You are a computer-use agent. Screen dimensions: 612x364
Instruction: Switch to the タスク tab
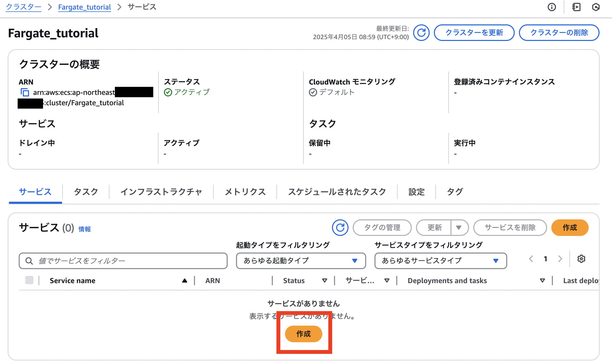(x=86, y=192)
